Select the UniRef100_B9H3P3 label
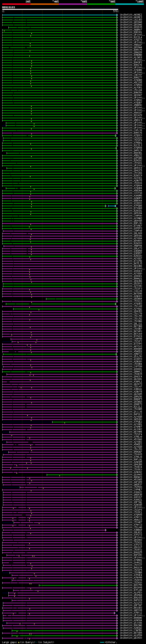Viewport: 146px width, 644px height. point(131,63)
